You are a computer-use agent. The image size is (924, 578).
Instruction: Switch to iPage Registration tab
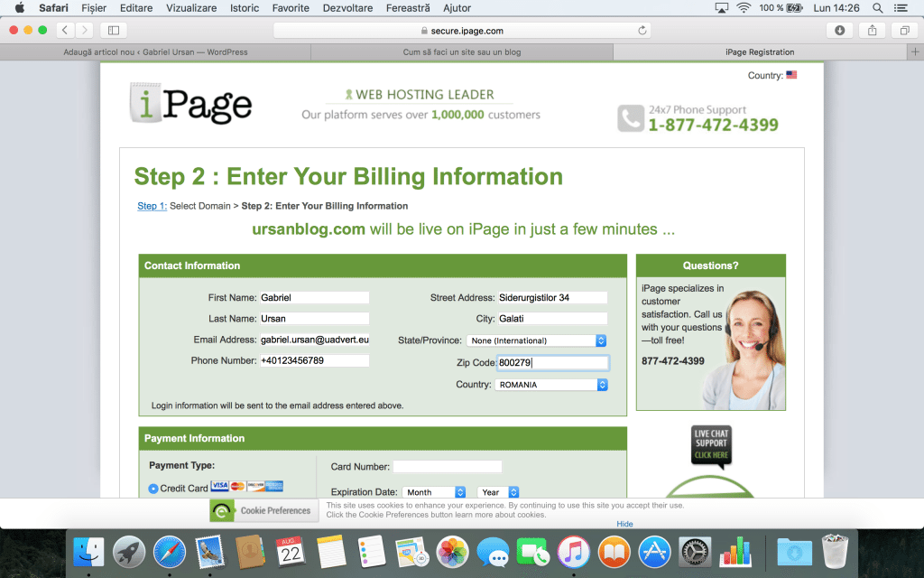click(x=760, y=51)
